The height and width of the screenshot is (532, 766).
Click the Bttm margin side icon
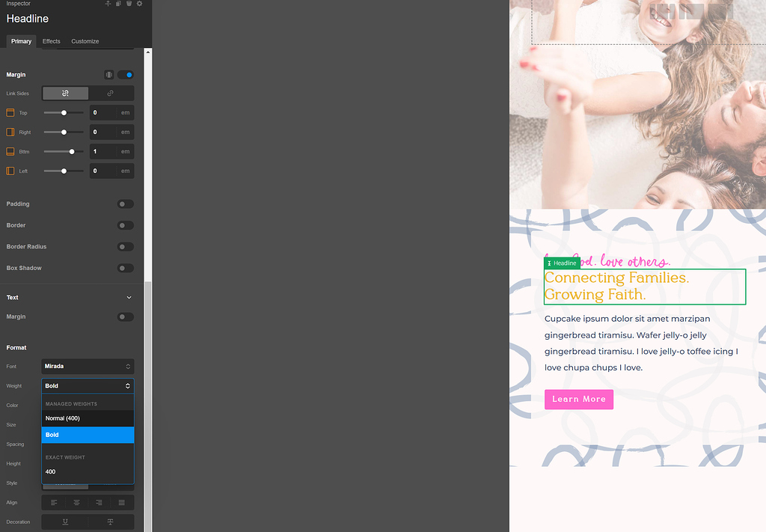(x=9, y=151)
